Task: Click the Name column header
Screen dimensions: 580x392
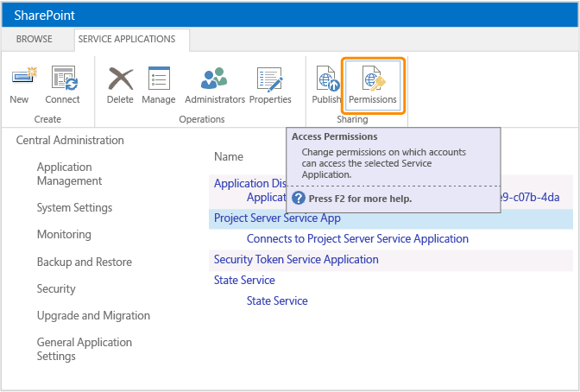Action: 229,156
